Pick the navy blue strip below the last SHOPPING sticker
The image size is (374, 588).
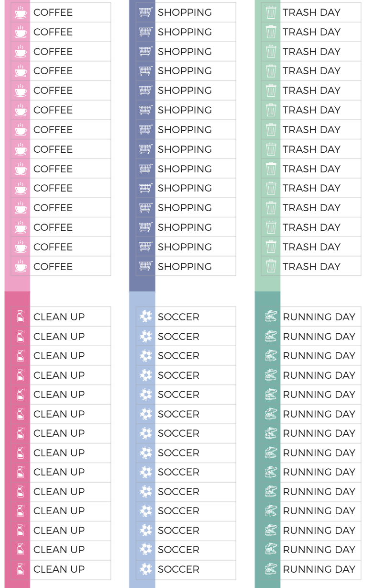coord(142,283)
